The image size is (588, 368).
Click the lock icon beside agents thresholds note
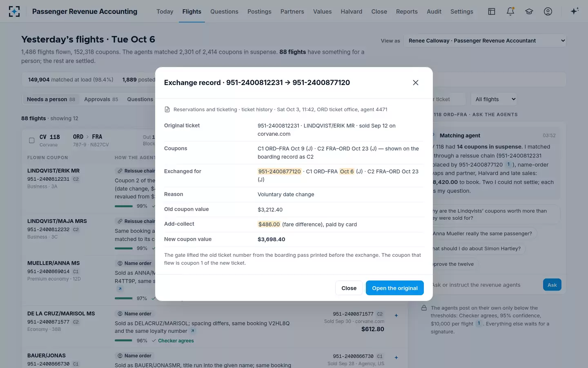point(424,308)
